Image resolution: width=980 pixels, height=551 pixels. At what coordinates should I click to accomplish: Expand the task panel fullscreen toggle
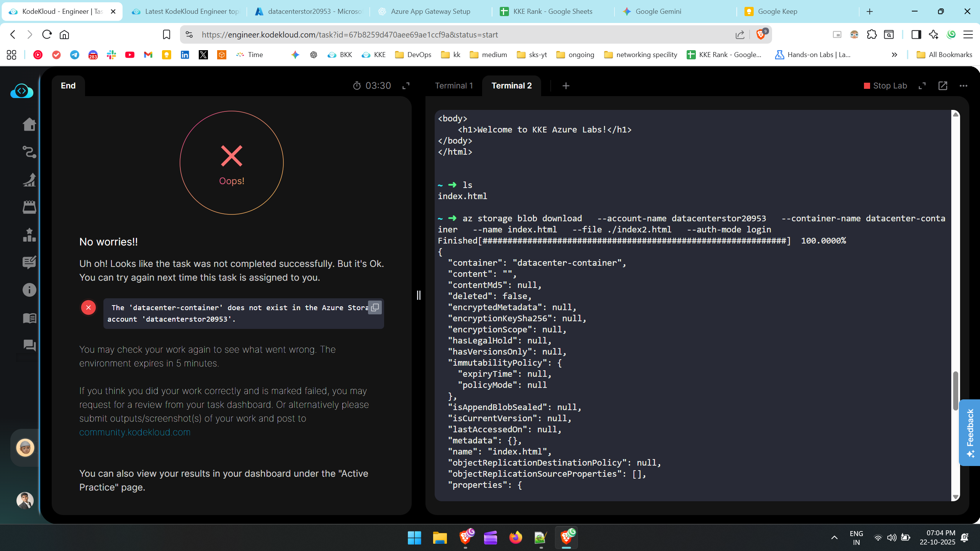[x=406, y=86]
